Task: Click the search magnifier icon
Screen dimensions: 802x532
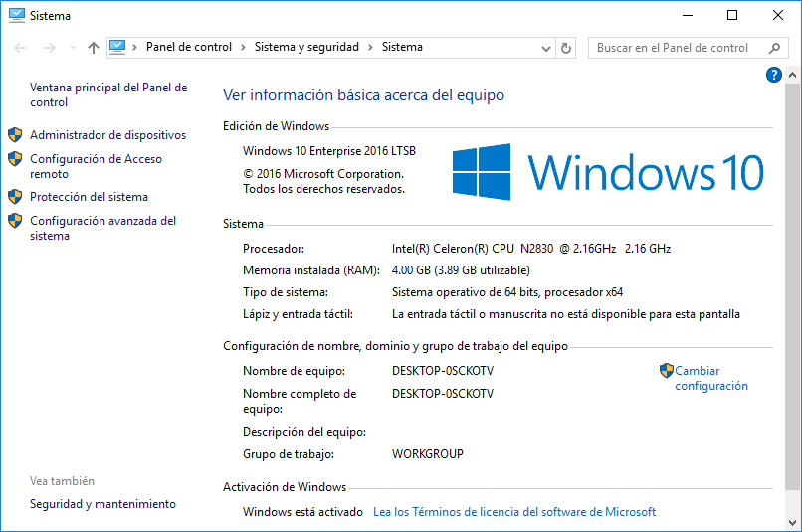Action: tap(775, 48)
